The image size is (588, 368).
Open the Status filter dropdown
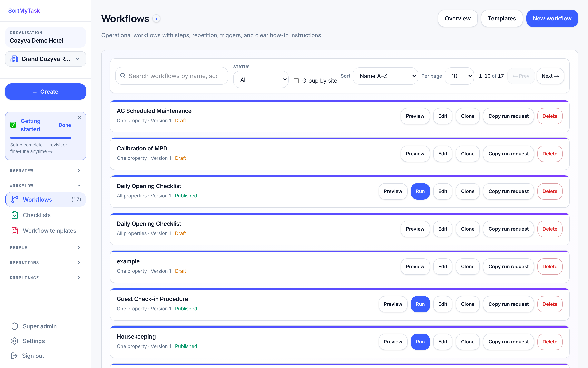pyautogui.click(x=261, y=80)
